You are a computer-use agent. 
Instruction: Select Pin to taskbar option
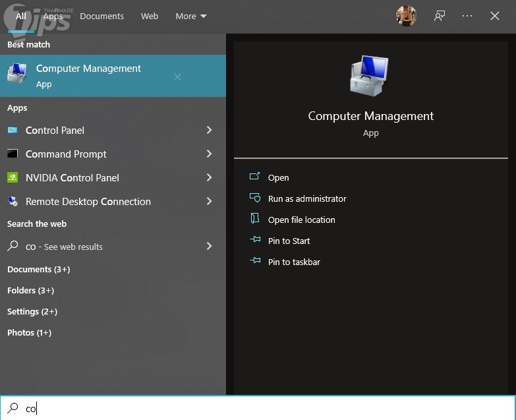pyautogui.click(x=294, y=262)
